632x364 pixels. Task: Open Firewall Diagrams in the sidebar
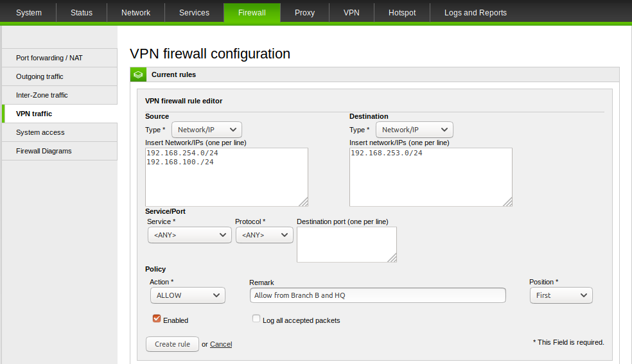[x=44, y=151]
